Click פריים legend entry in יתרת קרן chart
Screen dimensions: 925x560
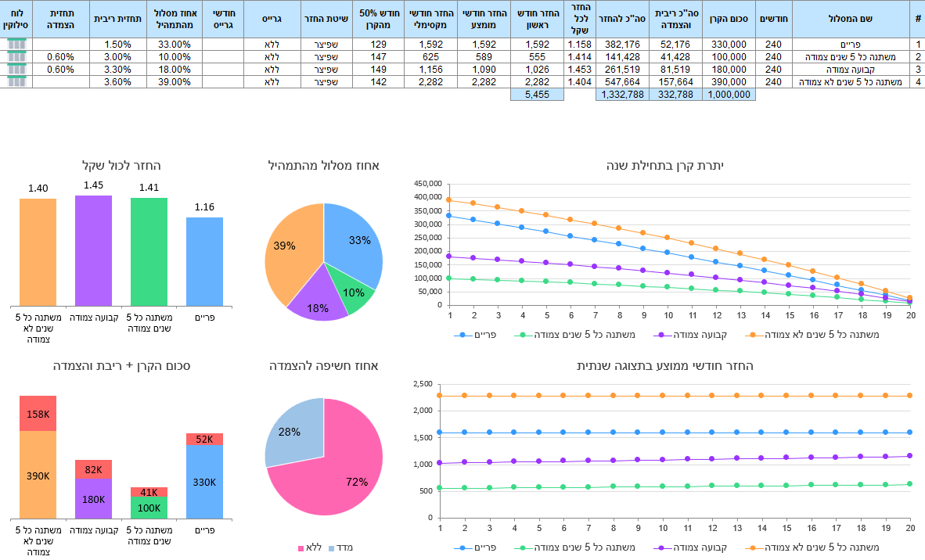click(476, 335)
